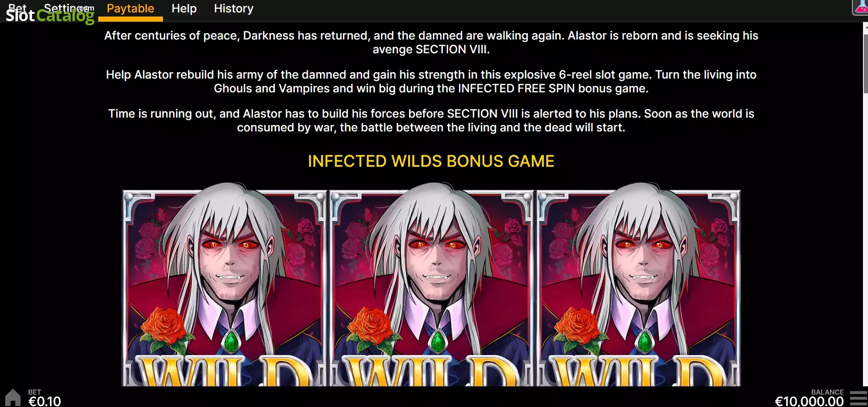Click the home icon beside the bet amount
868x407 pixels.
point(12,397)
